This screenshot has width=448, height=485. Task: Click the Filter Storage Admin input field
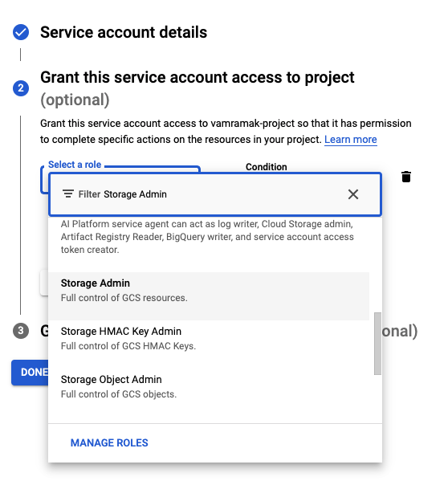click(215, 194)
